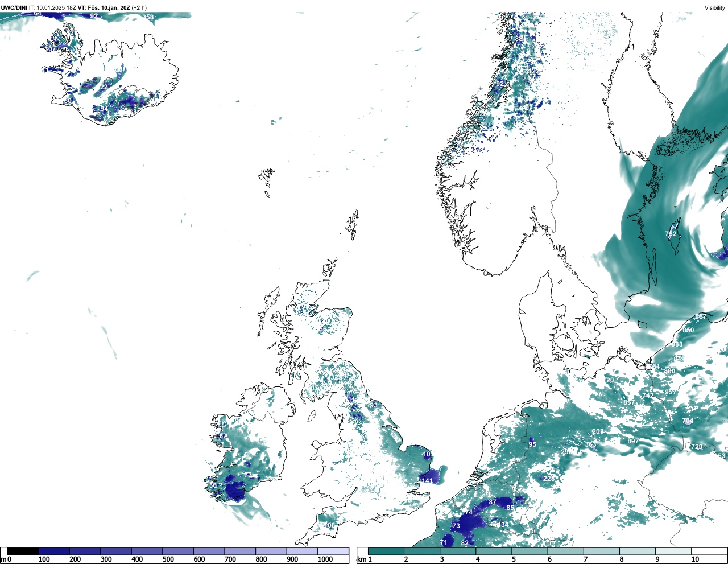This screenshot has height=564, width=728.
Task: Select the '363' visibility value
Action: coord(591,445)
